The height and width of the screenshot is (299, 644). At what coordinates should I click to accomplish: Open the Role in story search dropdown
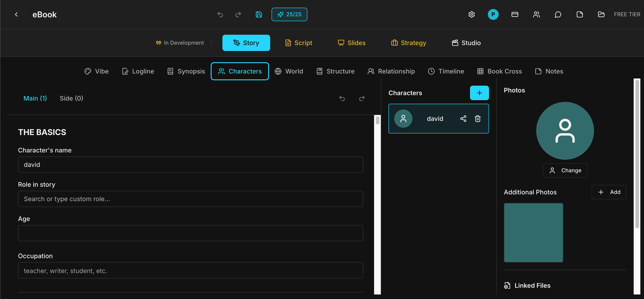click(x=190, y=199)
